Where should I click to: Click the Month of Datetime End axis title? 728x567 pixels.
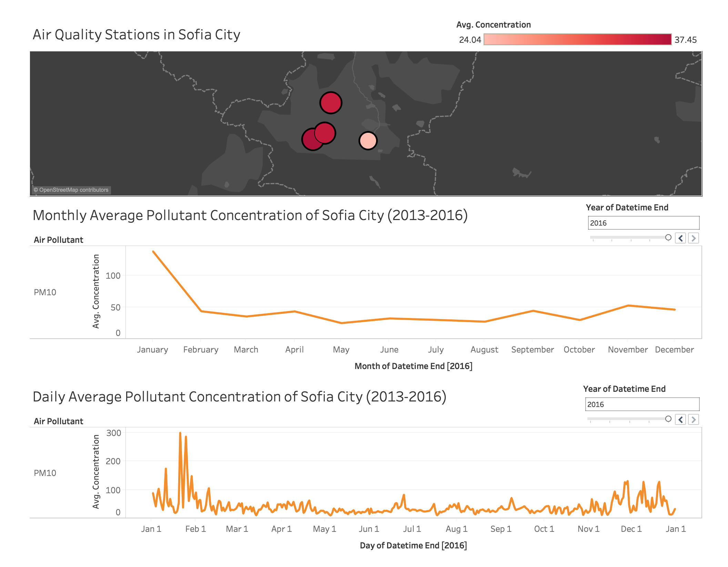[x=413, y=366]
